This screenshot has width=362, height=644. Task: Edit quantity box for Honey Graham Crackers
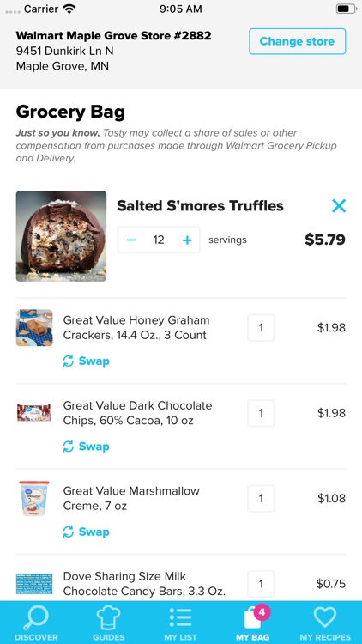(x=261, y=328)
